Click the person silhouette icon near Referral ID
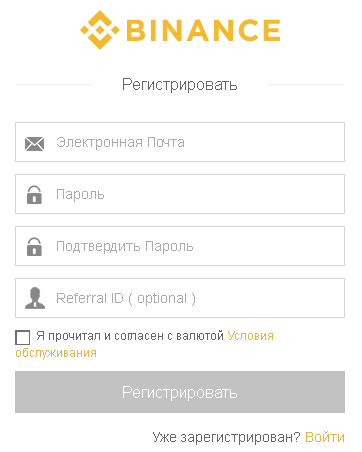This screenshot has width=362, height=452. 35,298
